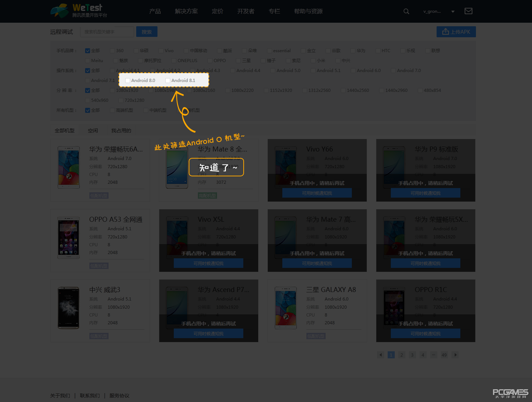Switch to the 我占用的 tab
This screenshot has height=402, width=532.
coord(121,131)
